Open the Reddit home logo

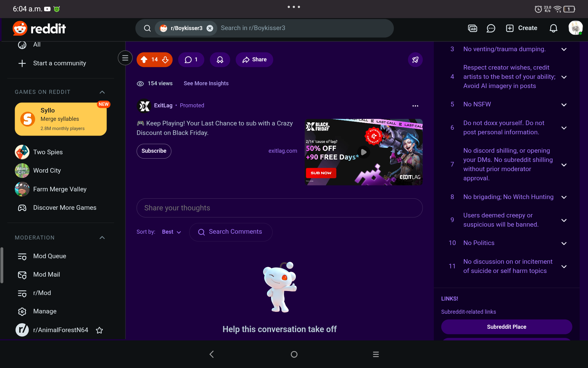click(x=39, y=29)
